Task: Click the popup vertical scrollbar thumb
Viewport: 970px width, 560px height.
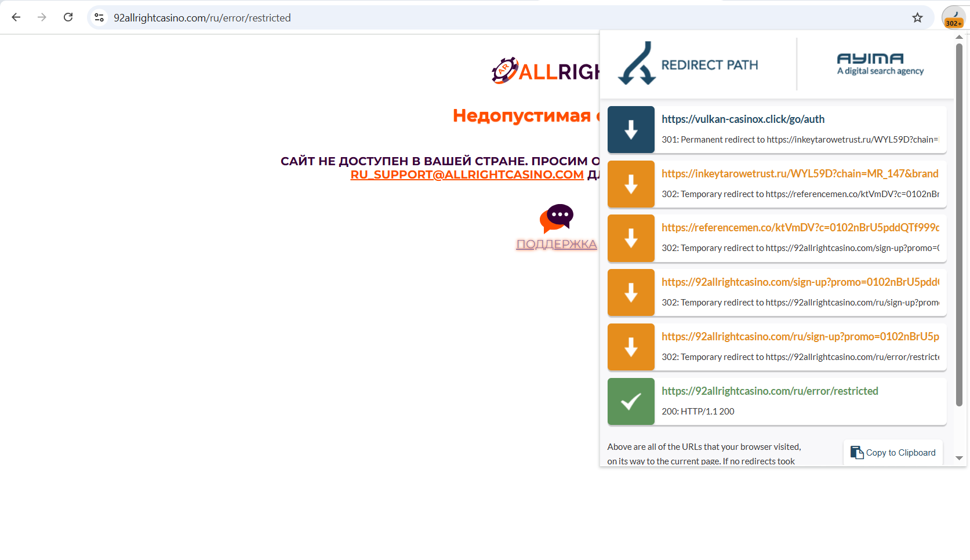Action: point(959,225)
